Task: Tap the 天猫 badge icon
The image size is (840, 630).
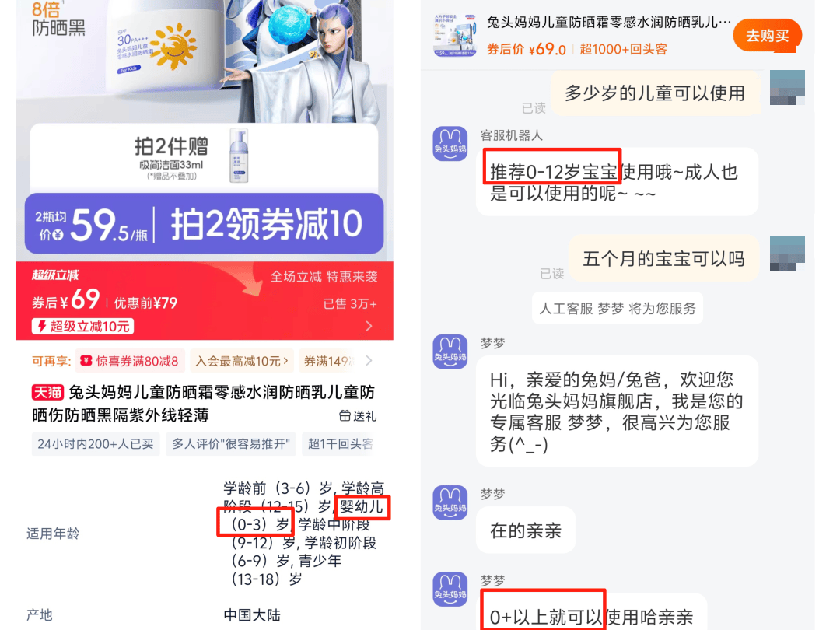Action: point(47,392)
